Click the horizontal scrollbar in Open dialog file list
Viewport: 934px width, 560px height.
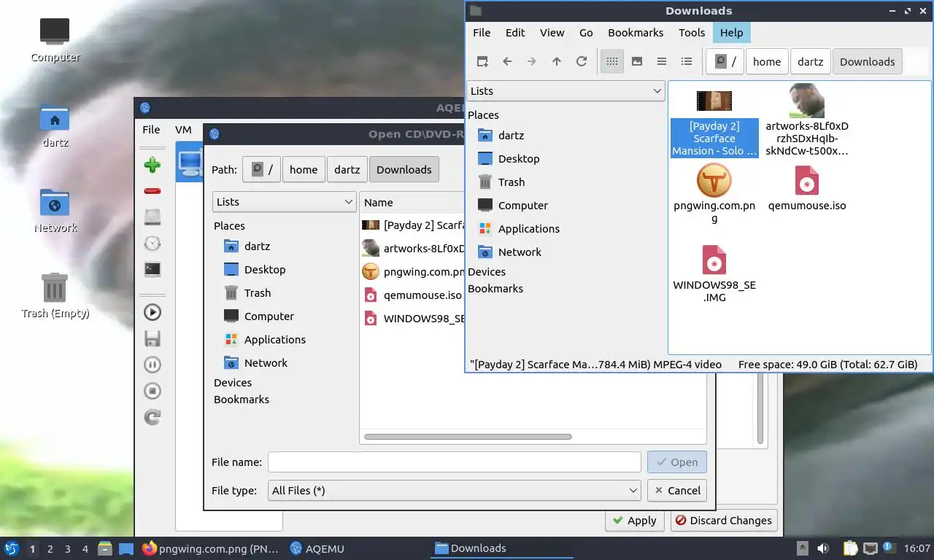point(468,437)
